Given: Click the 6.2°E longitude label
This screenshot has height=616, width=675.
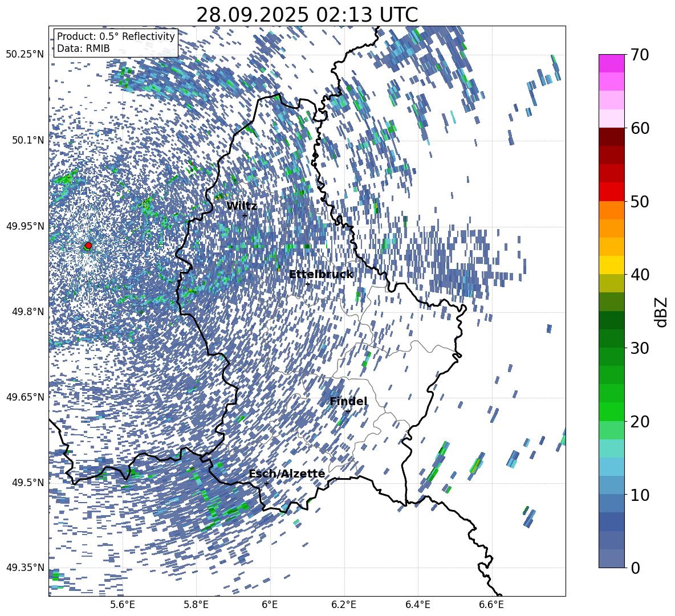Looking at the screenshot, I should (344, 605).
